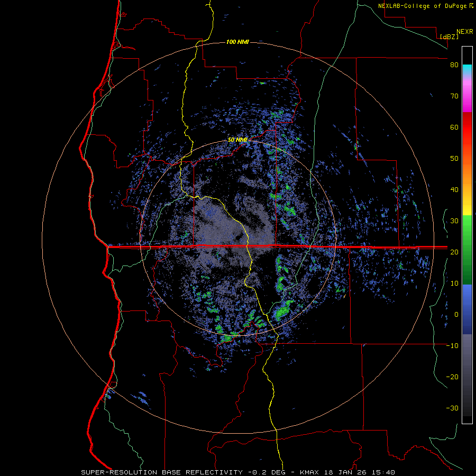Select the -20 value on dBZ scale
Viewport: 476px width, 476px height.
click(x=452, y=377)
